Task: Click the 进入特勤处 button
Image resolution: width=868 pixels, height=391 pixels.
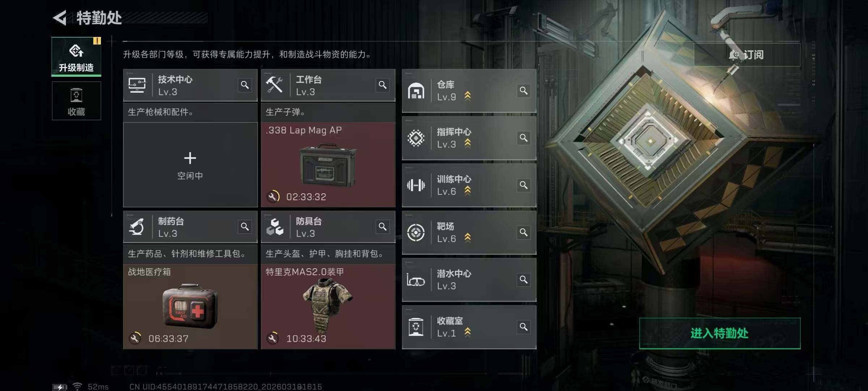Action: (x=720, y=333)
